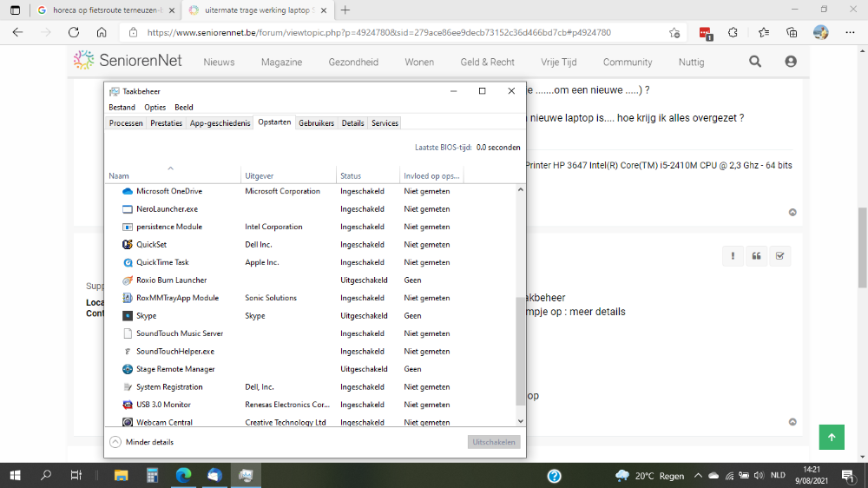Click the report post exclamation icon
Image resolution: width=868 pixels, height=488 pixels.
[733, 256]
